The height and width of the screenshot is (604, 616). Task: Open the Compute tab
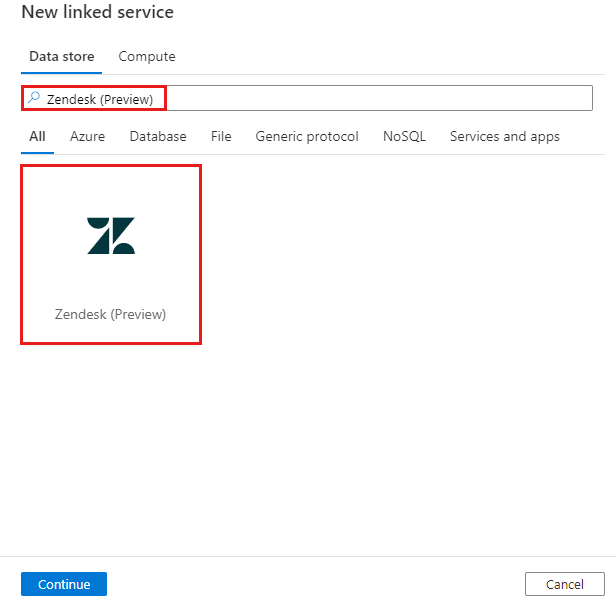pos(147,56)
